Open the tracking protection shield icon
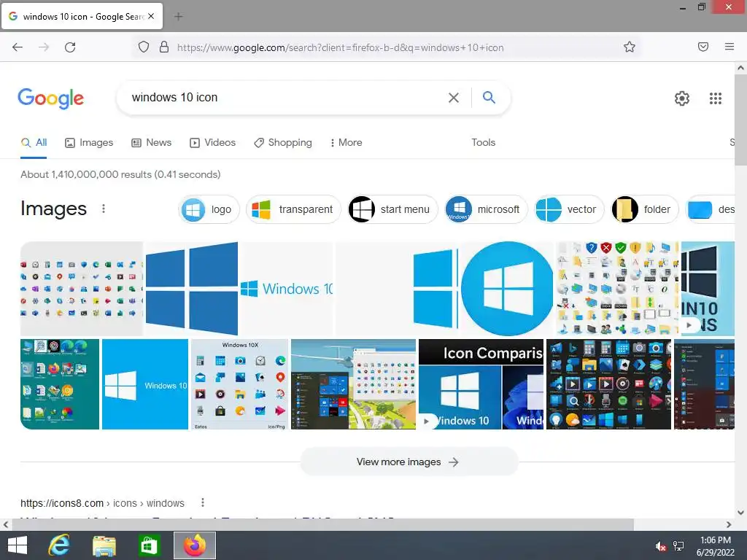Screen dimensions: 747x560 (x=144, y=47)
